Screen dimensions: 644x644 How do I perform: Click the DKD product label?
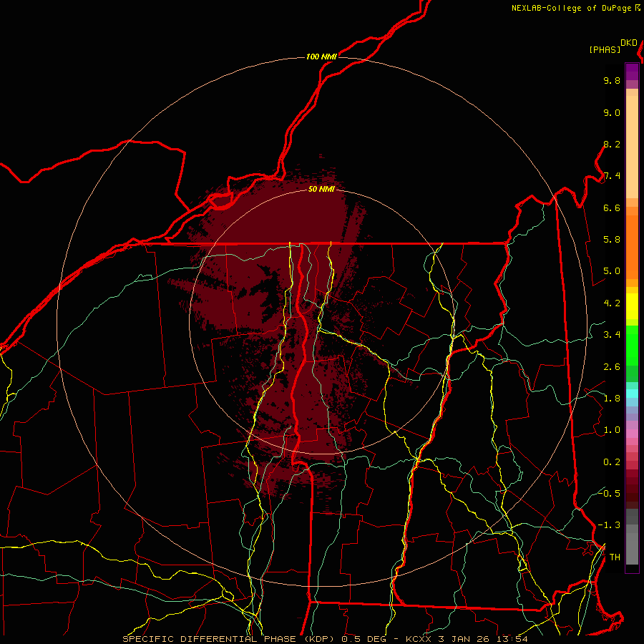click(629, 43)
